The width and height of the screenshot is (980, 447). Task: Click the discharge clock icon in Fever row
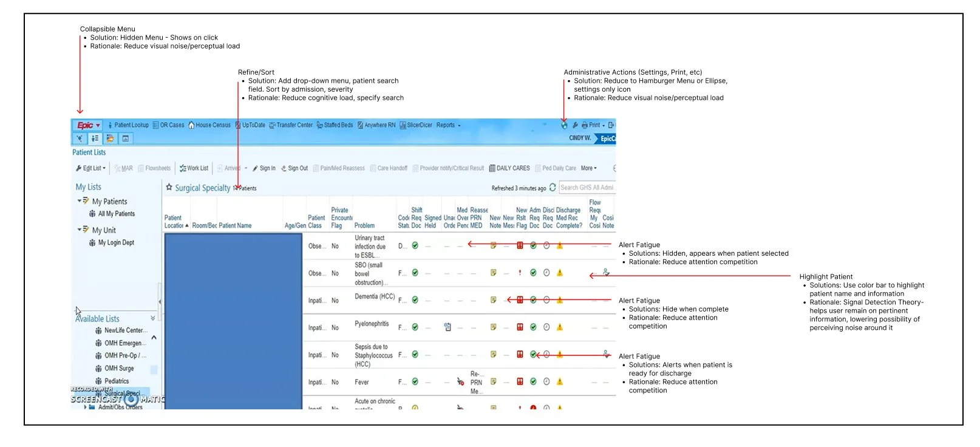[546, 382]
